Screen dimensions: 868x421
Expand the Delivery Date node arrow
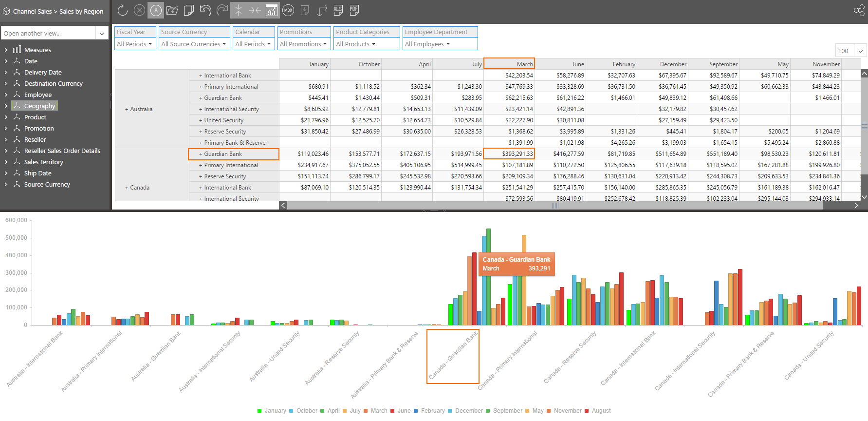point(6,72)
